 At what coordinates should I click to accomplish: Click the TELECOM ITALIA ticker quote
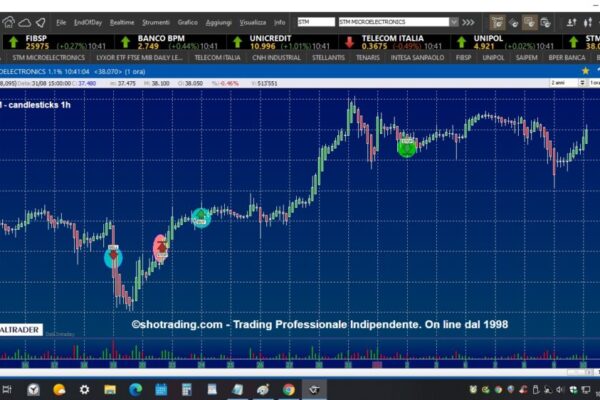point(394,42)
